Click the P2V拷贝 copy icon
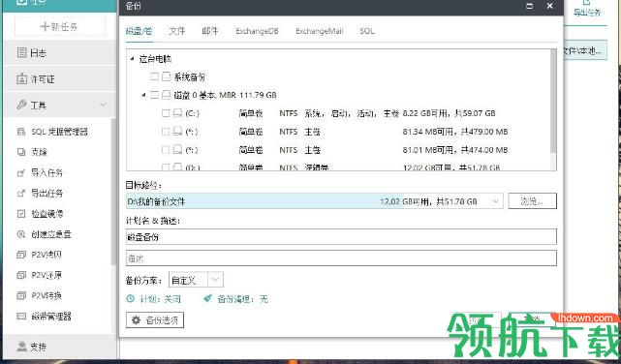 pos(21,255)
